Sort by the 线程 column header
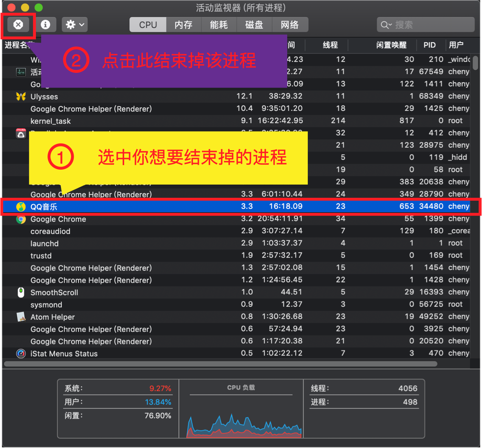 click(x=330, y=45)
